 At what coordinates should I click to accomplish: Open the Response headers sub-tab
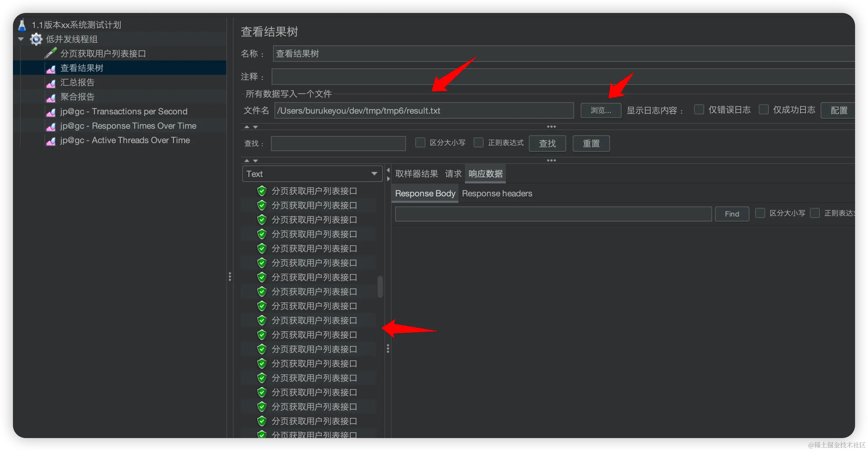pos(497,193)
